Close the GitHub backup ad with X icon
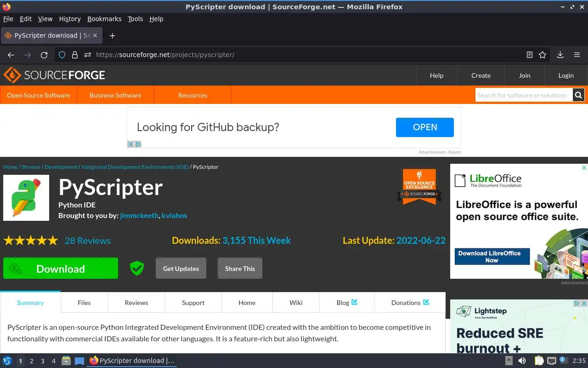Viewport: 588px width, 368px height. tap(130, 144)
